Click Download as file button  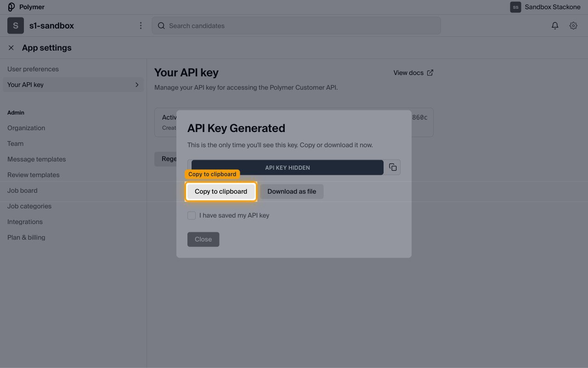(x=292, y=191)
